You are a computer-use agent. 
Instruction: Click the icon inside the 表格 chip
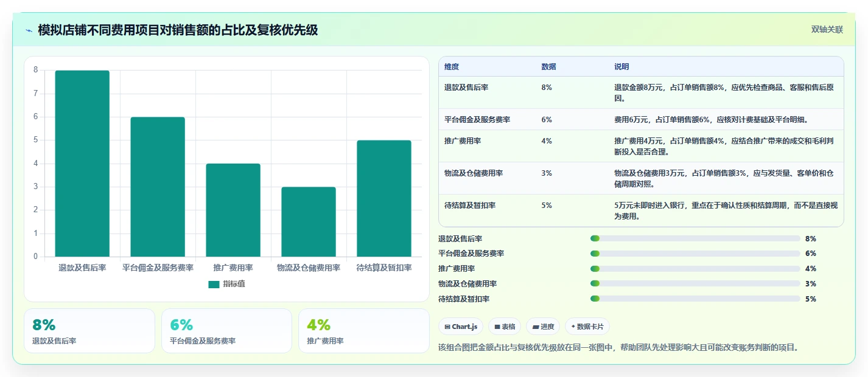[497, 327]
